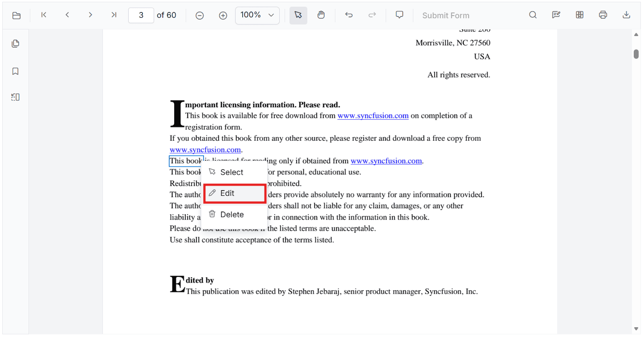The width and height of the screenshot is (644, 337).
Task: Show the page thumbnails panel
Action: [x=16, y=44]
